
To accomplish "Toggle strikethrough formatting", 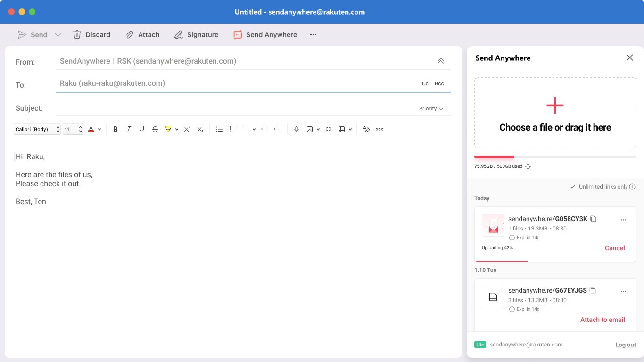I will point(155,129).
